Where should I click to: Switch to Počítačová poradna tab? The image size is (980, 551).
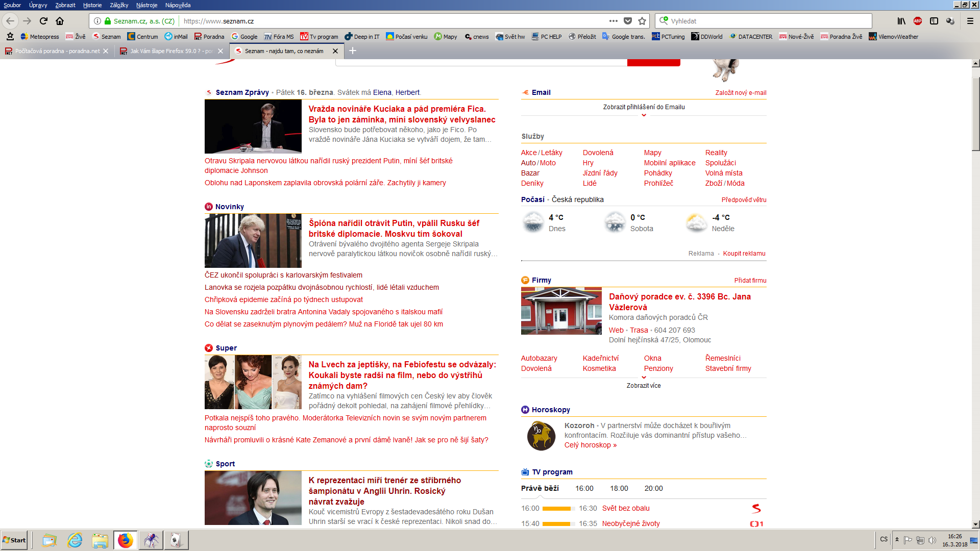[x=57, y=51]
